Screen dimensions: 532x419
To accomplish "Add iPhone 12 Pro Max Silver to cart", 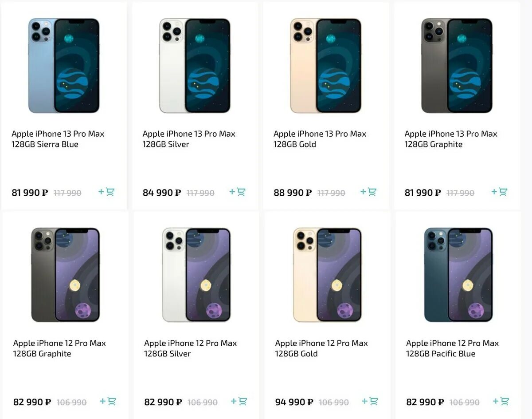I will point(239,401).
